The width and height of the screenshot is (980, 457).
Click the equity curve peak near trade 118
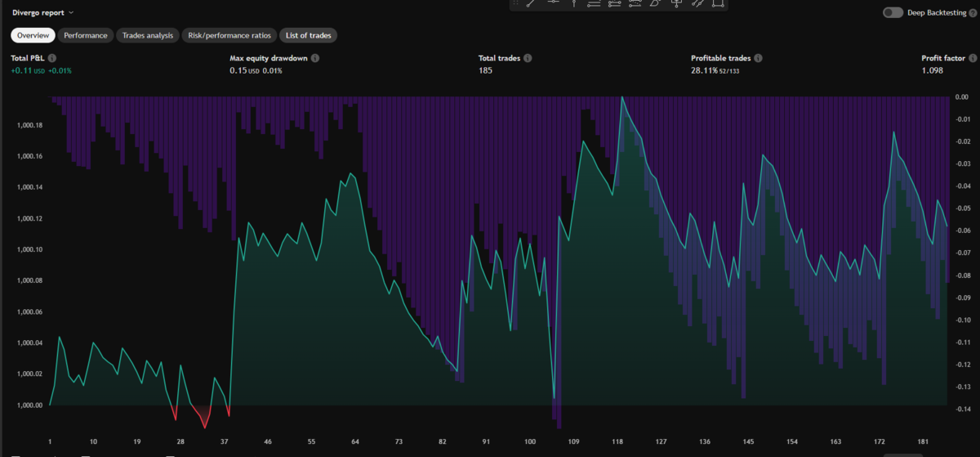622,97
